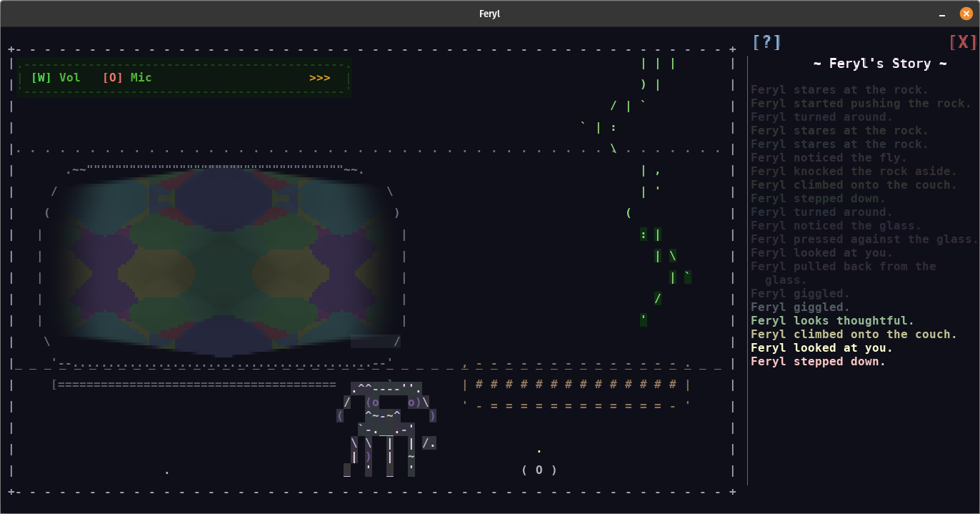Select log line "Feryl pulled back from the glass."

843,273
